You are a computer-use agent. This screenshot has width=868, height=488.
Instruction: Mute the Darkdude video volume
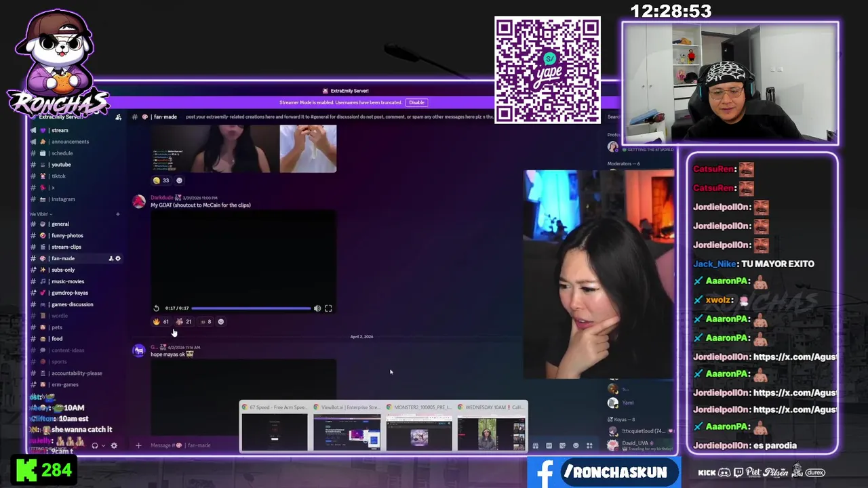pos(317,308)
